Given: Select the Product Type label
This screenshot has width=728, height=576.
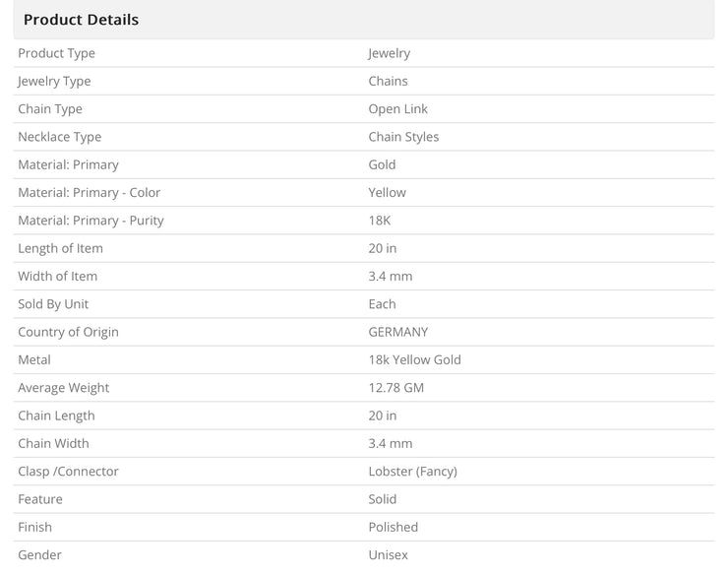Looking at the screenshot, I should point(57,53).
